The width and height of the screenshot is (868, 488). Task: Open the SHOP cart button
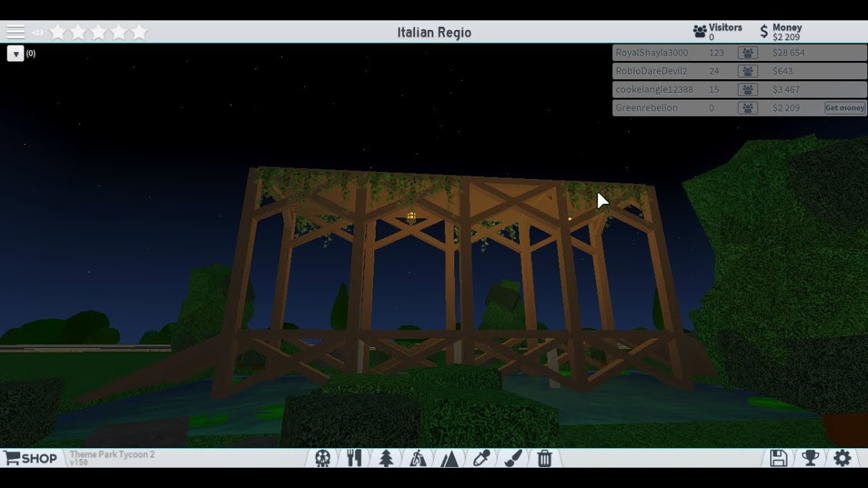pyautogui.click(x=31, y=458)
